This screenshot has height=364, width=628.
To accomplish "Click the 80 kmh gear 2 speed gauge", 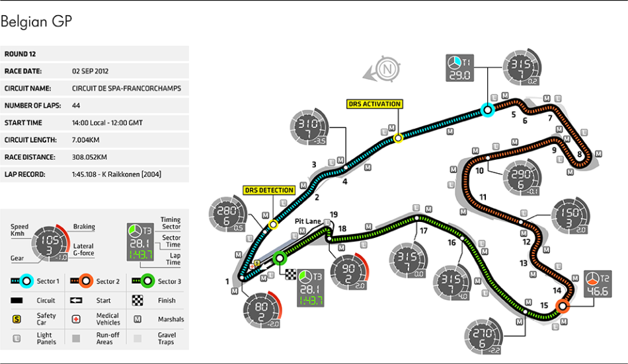I will [x=260, y=310].
